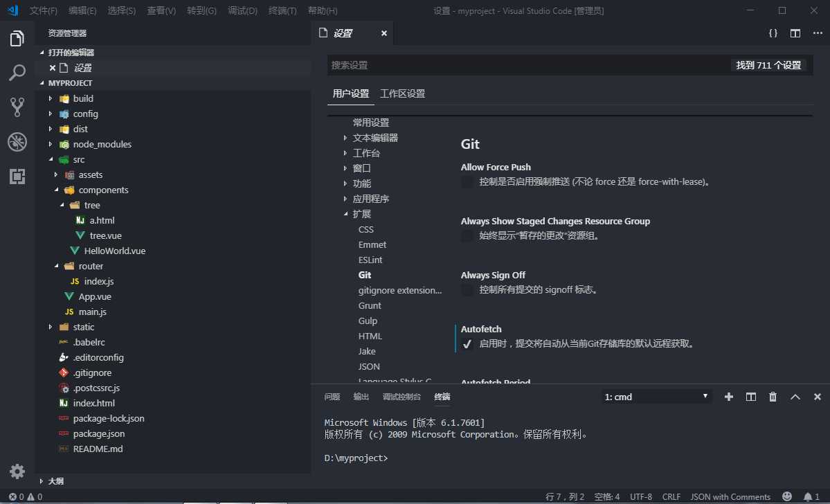Switch to 输出 panel tab
The width and height of the screenshot is (830, 504).
[361, 397]
